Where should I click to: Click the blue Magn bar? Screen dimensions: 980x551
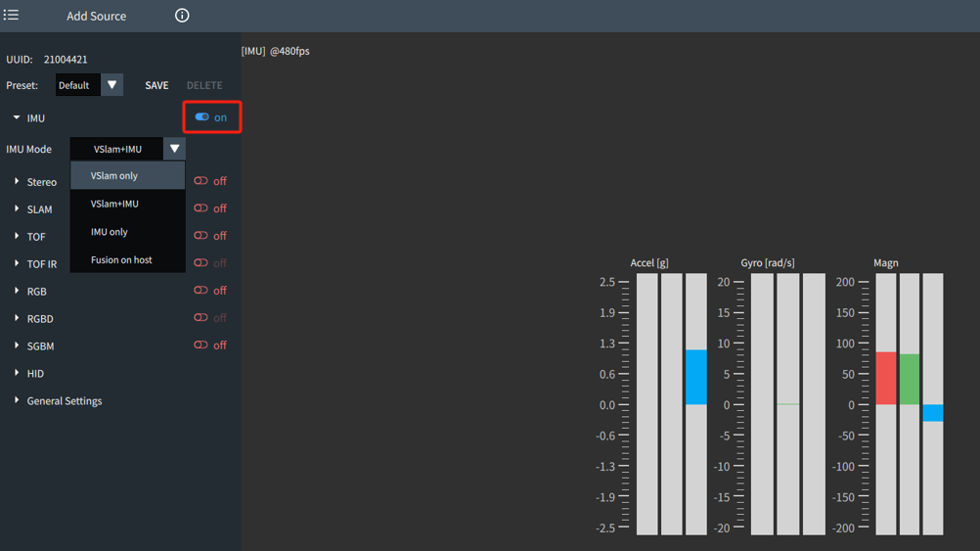(x=932, y=413)
